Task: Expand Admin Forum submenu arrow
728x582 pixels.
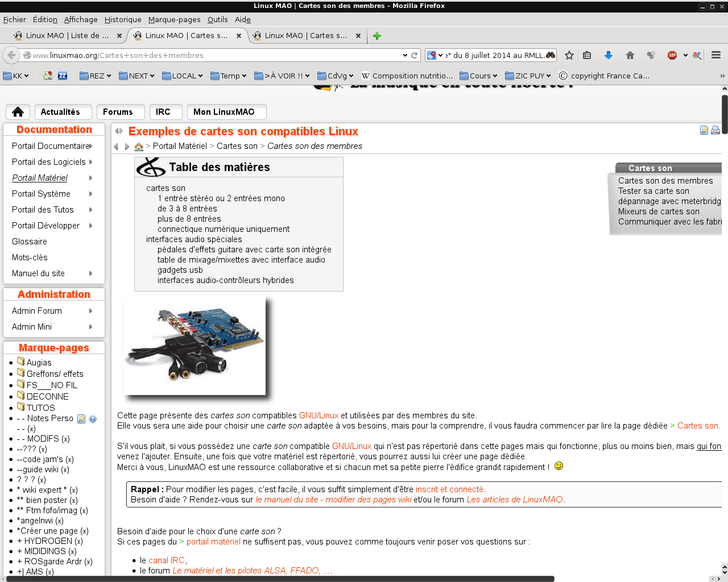Action: [x=91, y=311]
